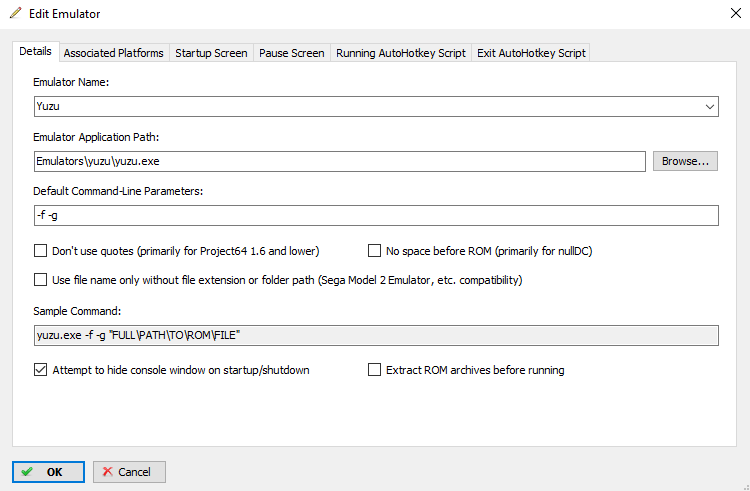The height and width of the screenshot is (491, 750).
Task: Open the Associated Platforms tab
Action: [x=114, y=53]
